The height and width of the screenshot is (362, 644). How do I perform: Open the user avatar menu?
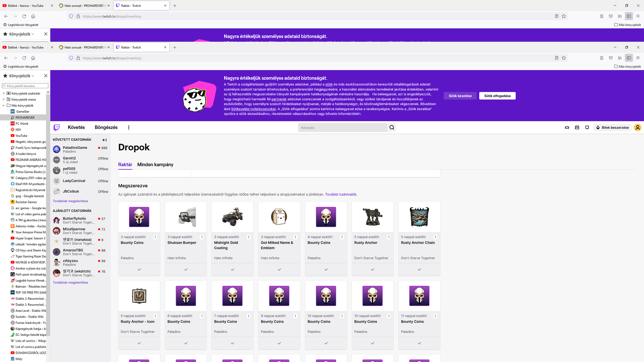tap(637, 127)
